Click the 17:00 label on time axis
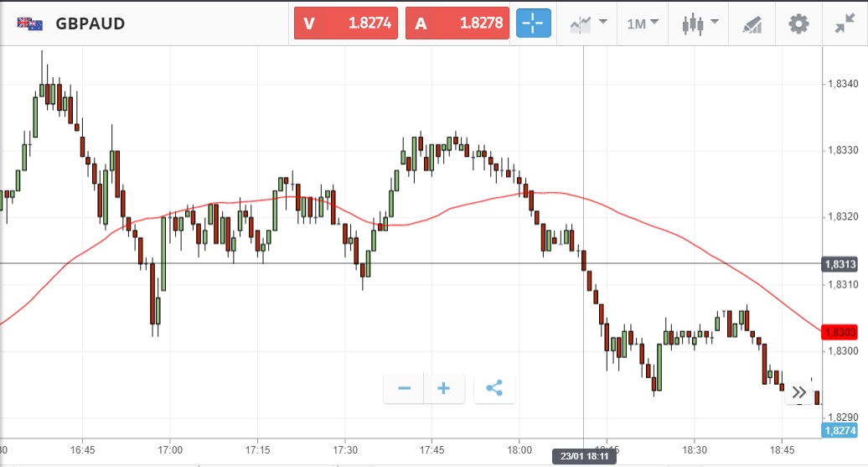 point(170,449)
